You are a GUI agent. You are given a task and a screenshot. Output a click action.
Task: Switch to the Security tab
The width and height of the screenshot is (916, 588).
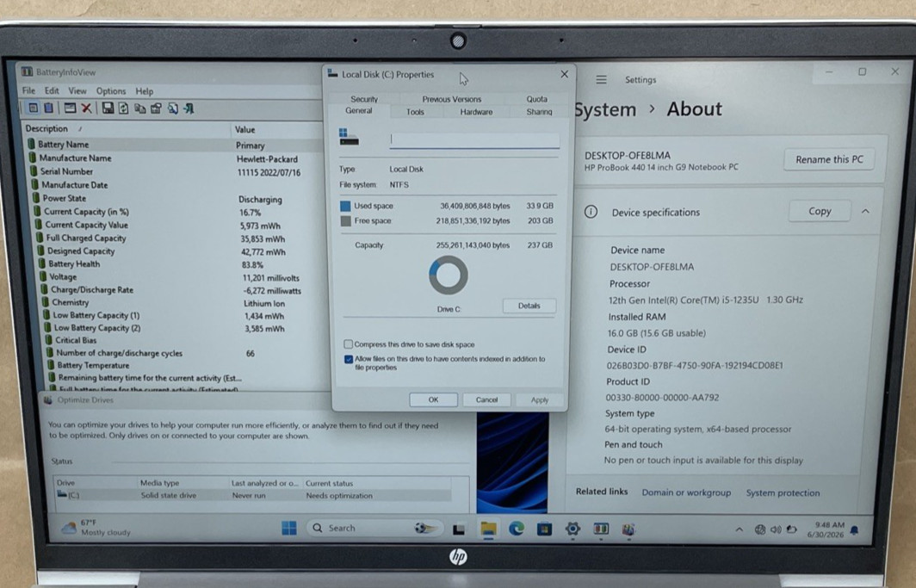point(364,99)
